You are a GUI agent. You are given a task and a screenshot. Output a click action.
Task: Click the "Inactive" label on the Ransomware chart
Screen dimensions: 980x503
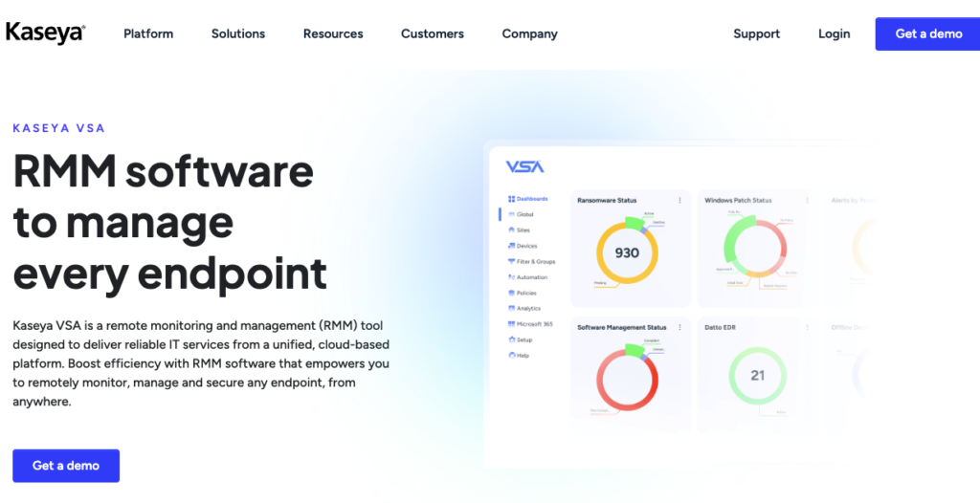pyautogui.click(x=658, y=223)
